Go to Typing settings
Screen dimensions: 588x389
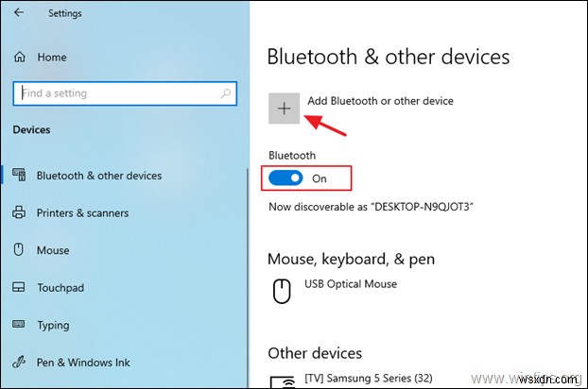tap(53, 325)
